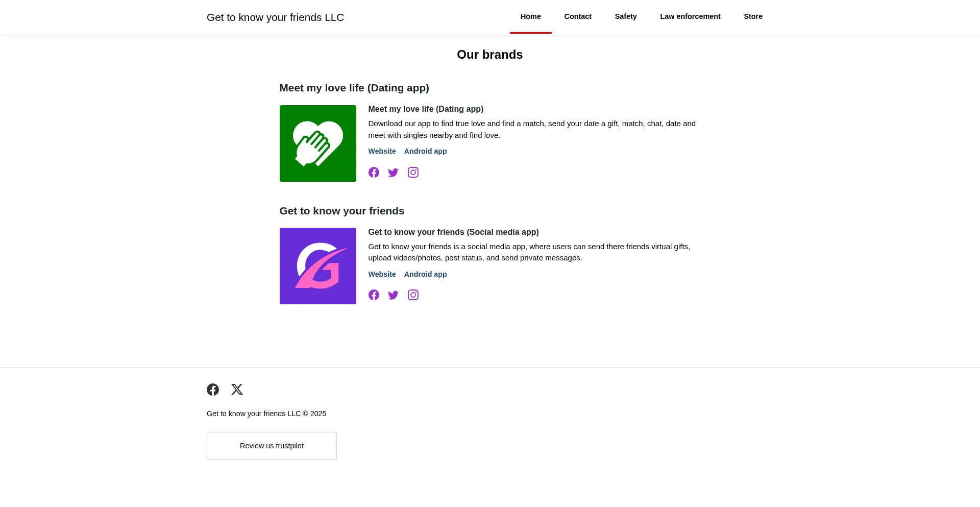The image size is (980, 507).
Task: Click the bold 'Get to know your friends (Social media app)' title
Action: pos(453,232)
